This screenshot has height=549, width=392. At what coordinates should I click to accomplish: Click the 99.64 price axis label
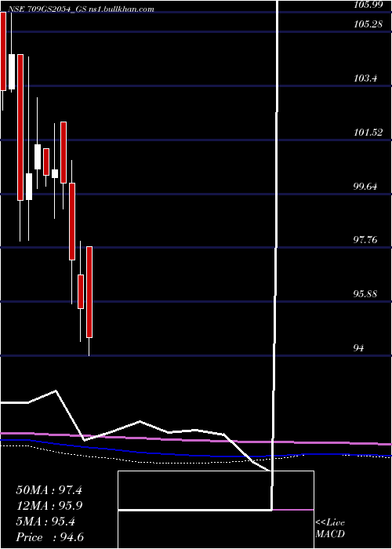tap(365, 187)
